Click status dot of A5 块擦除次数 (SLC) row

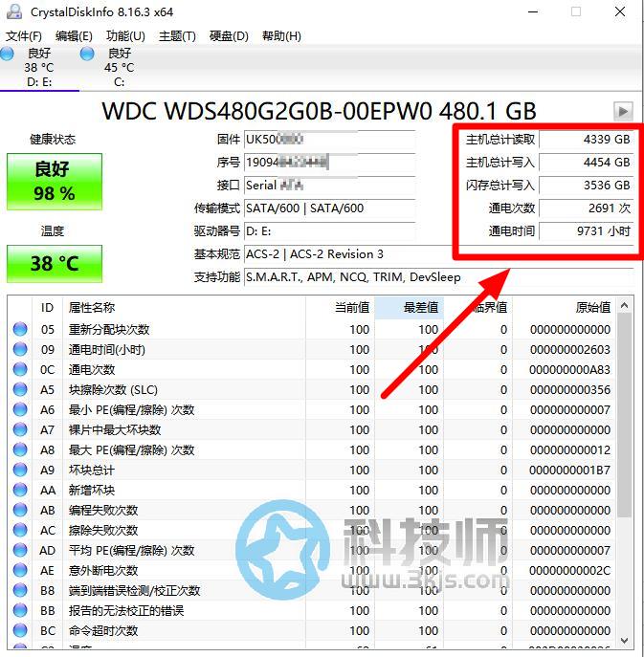[x=20, y=389]
